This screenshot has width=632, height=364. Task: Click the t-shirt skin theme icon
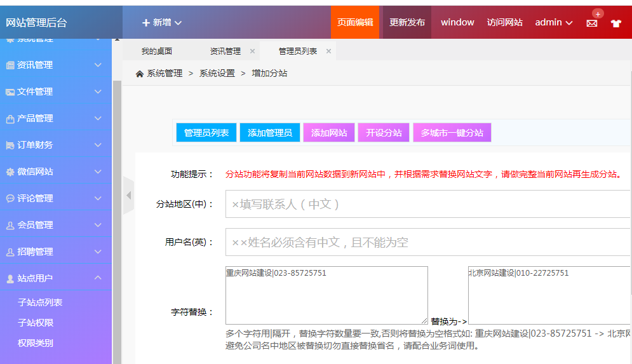pyautogui.click(x=616, y=24)
